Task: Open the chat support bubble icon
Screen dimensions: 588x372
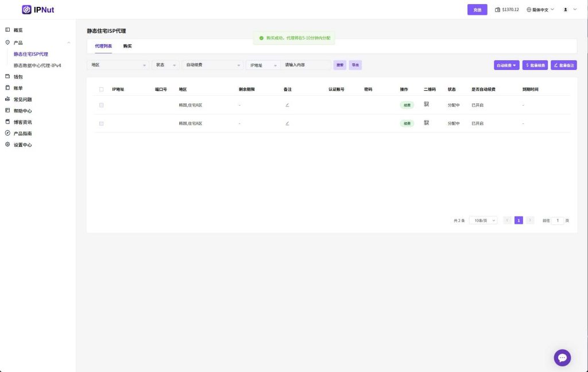Action: pyautogui.click(x=562, y=358)
